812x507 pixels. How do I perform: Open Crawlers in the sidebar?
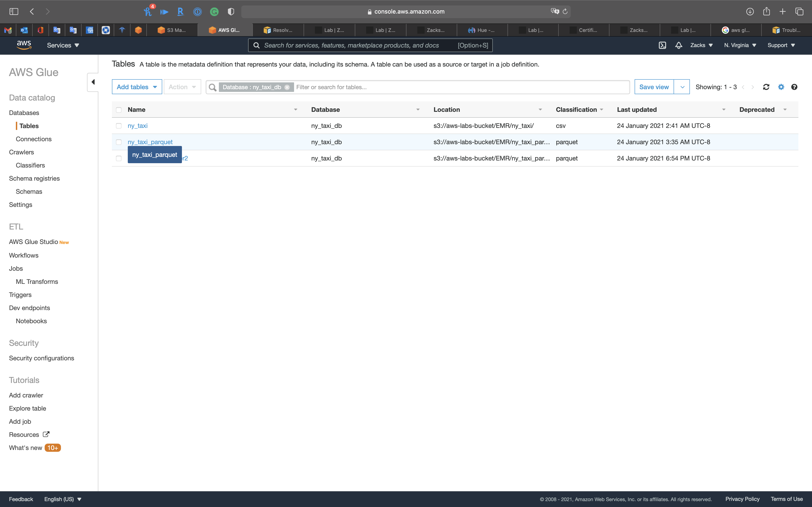pyautogui.click(x=22, y=152)
